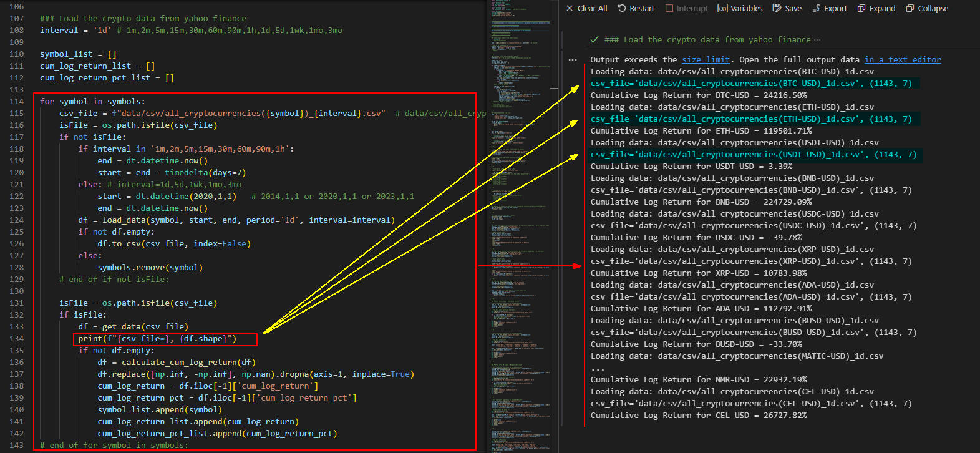
Task: Click the 'start = end - timedelta(days=7)' line
Action: tap(172, 172)
